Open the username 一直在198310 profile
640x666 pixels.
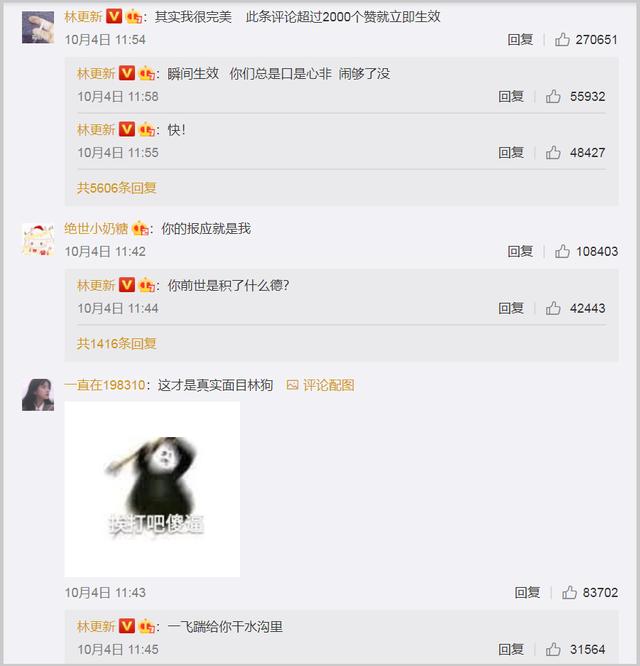tap(105, 385)
